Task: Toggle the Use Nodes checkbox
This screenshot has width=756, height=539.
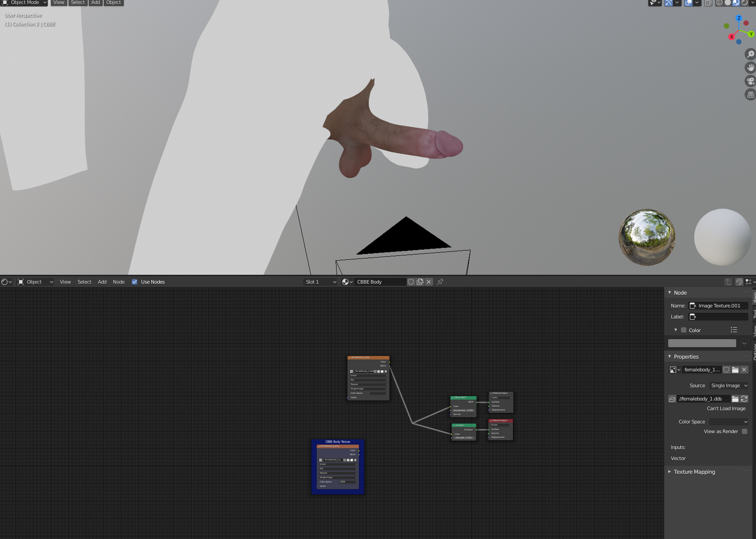Action: (x=134, y=282)
